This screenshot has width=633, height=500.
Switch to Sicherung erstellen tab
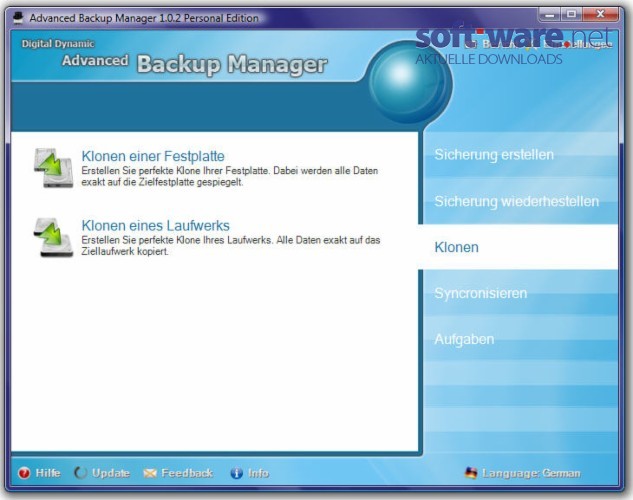[520, 155]
